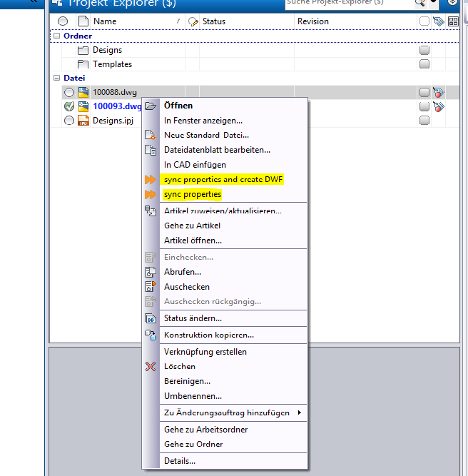Click the Dateidatenblatt bearbeiten icon

[x=151, y=150]
